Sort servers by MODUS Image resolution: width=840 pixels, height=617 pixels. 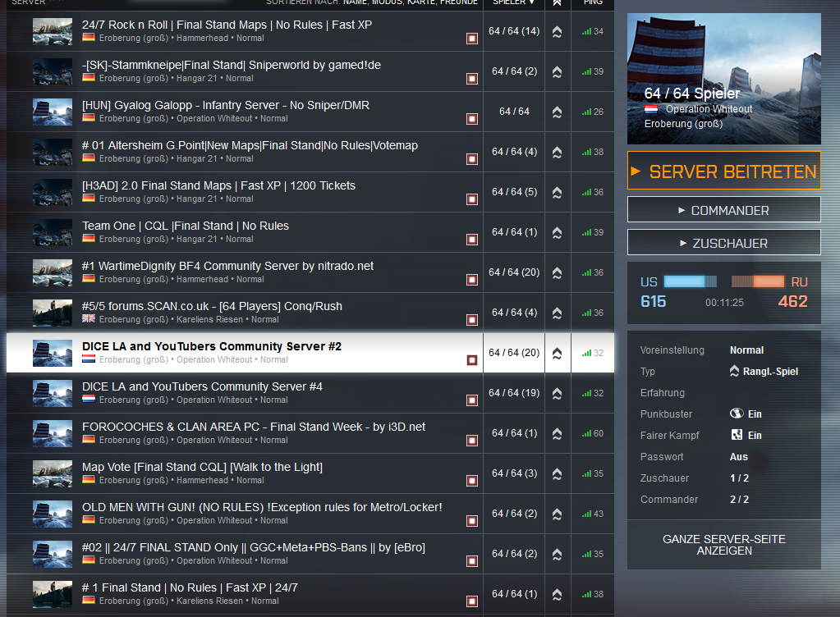pyautogui.click(x=388, y=2)
